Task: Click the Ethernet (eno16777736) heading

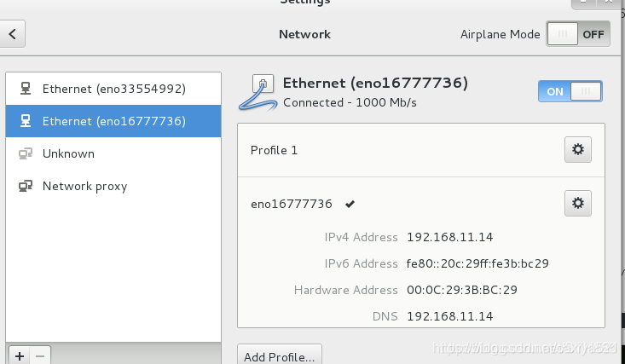Action: [x=375, y=83]
